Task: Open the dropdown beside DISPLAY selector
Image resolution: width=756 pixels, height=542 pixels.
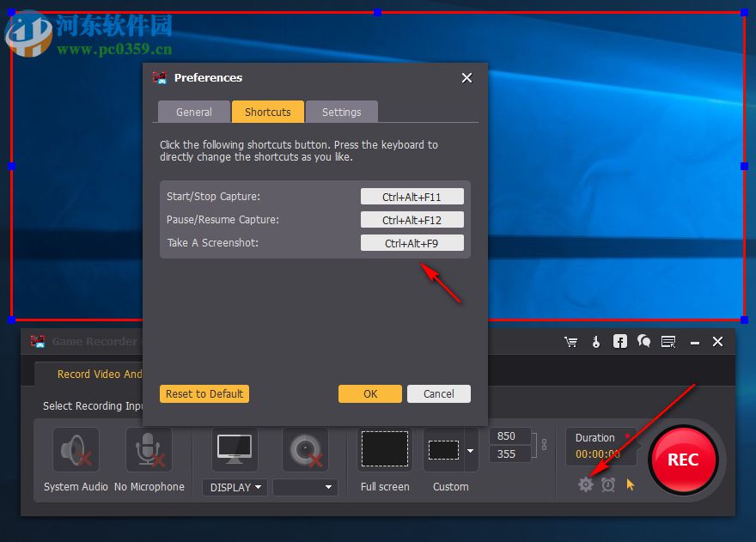Action: [305, 487]
